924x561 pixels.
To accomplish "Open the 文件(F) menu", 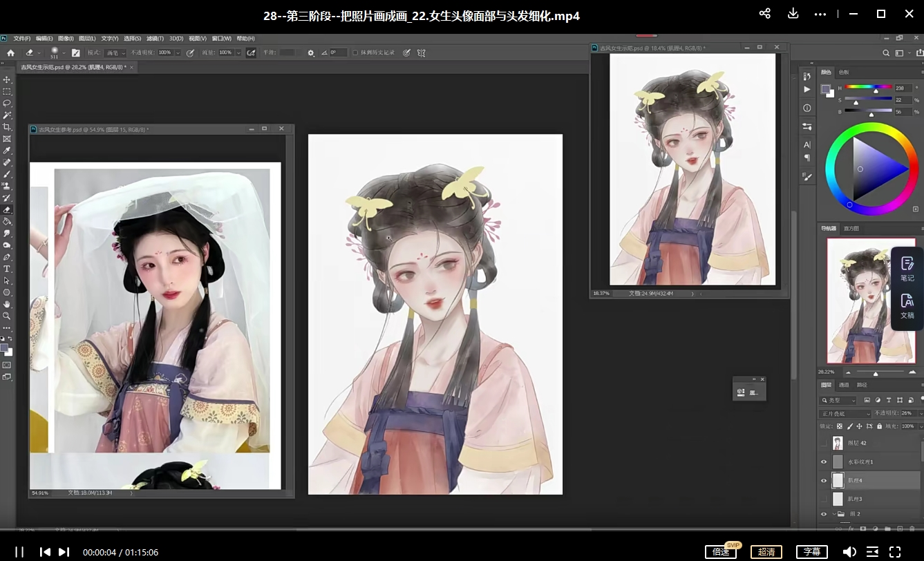I will coord(22,39).
